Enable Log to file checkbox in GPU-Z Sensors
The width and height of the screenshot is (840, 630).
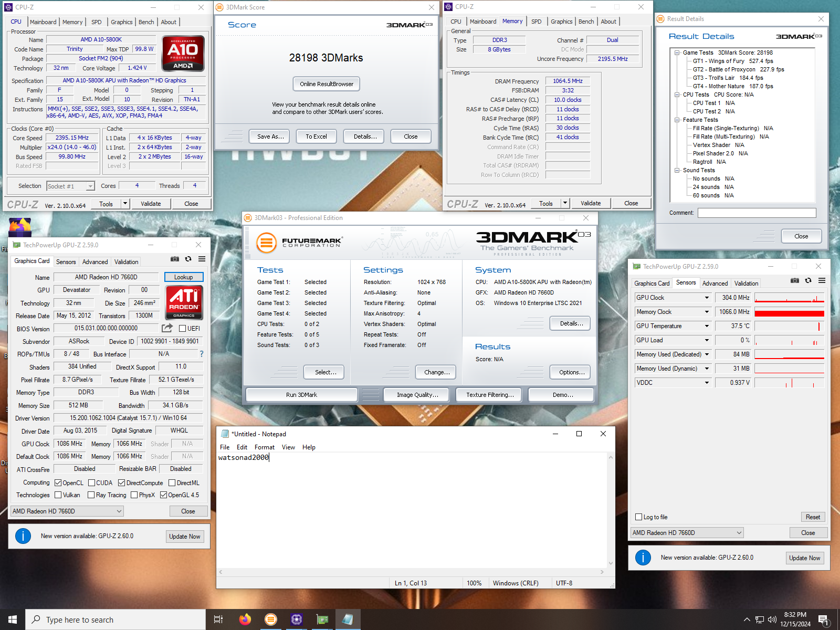click(639, 517)
